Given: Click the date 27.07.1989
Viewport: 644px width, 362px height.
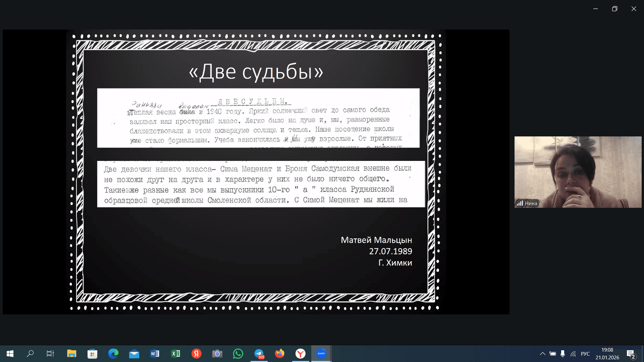Looking at the screenshot, I should (390, 251).
